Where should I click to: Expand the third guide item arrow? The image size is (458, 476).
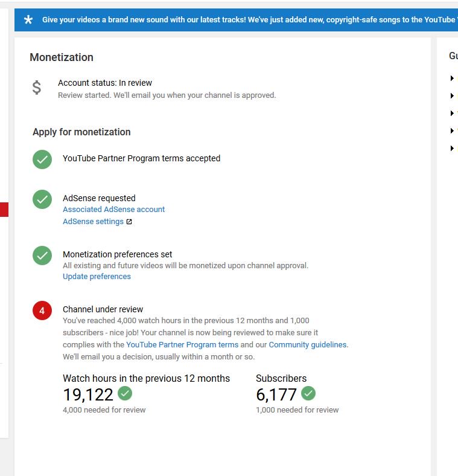(x=452, y=113)
